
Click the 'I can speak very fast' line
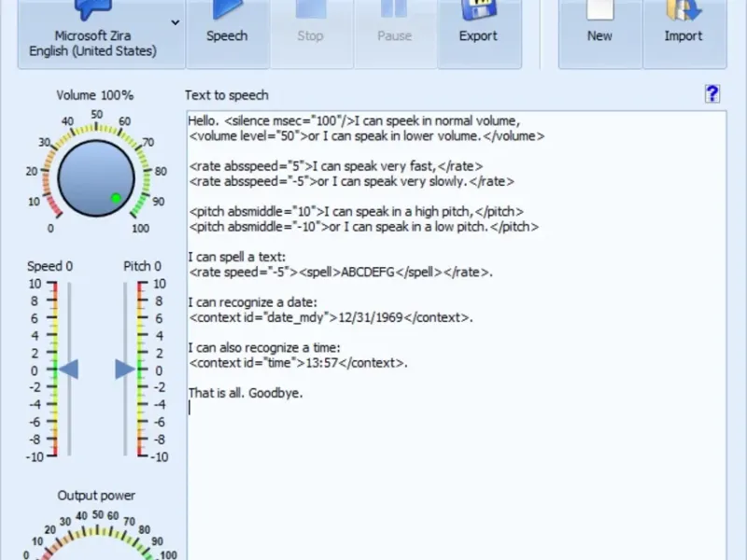(x=336, y=166)
